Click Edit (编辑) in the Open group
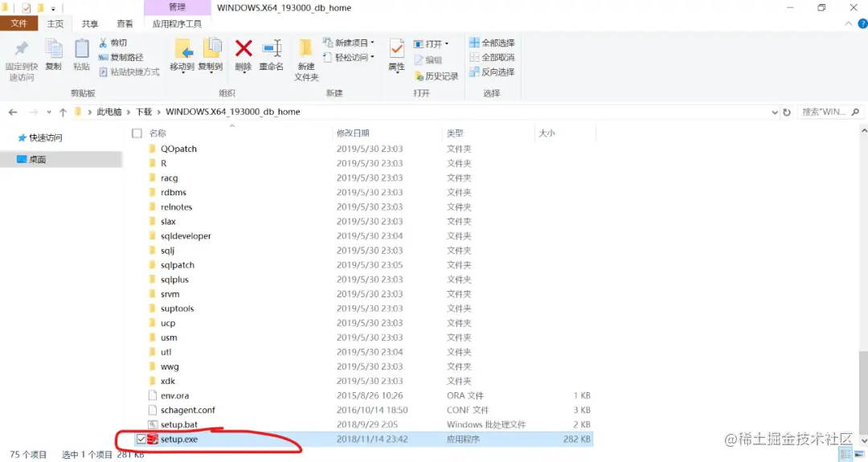Screen dimensions: 868x462 pos(428,59)
